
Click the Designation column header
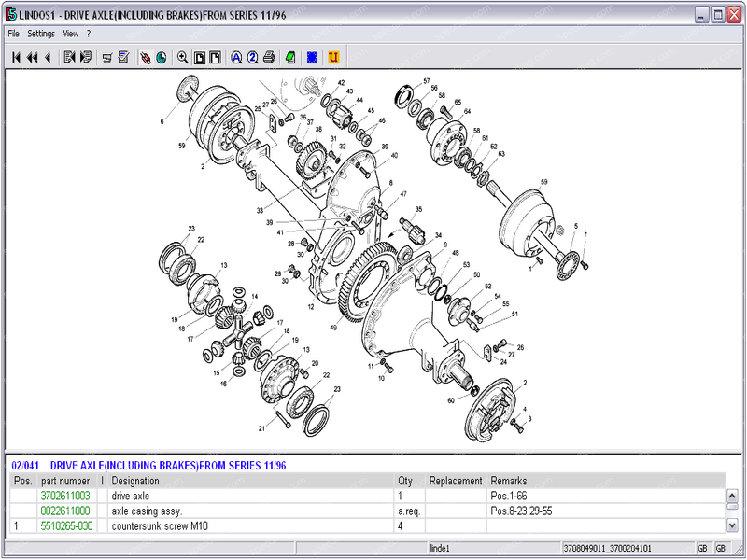click(x=135, y=482)
